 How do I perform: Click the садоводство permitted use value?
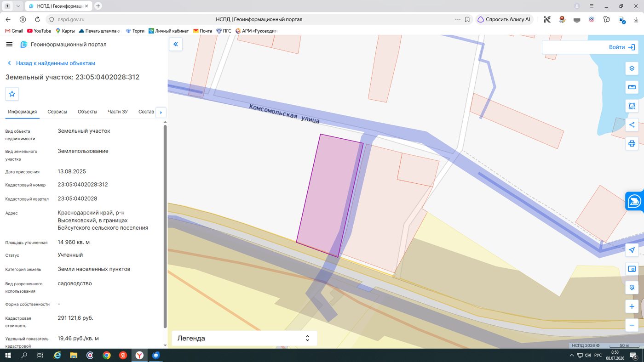click(75, 283)
